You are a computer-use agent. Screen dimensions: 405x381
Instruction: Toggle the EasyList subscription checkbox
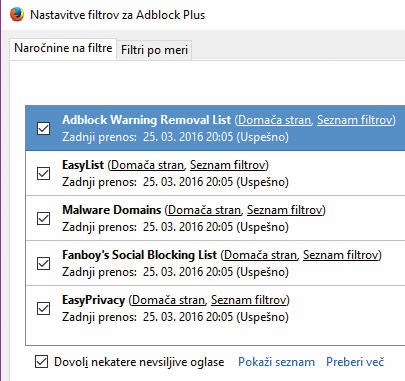pyautogui.click(x=43, y=173)
